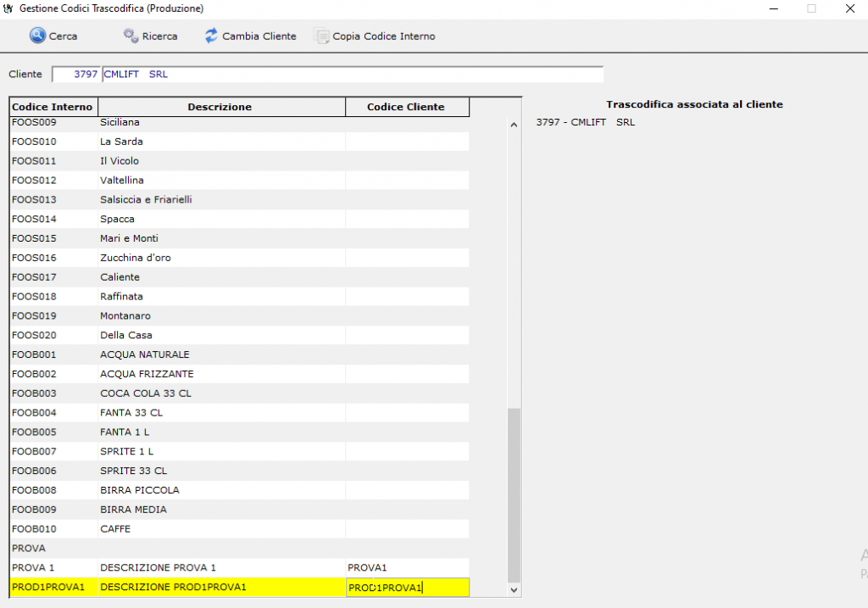Maximize the Gestione Codici Trascodifica window
The width and height of the screenshot is (868, 608).
click(x=811, y=8)
